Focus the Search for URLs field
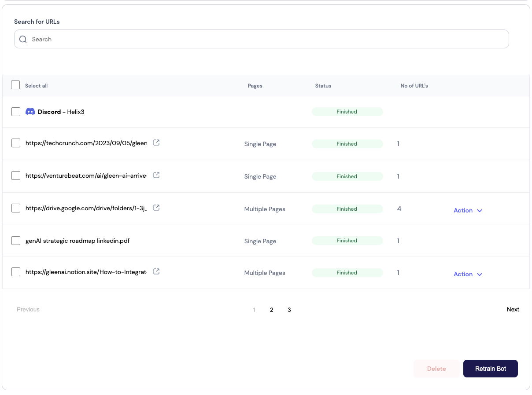Viewport: 532px width, 395px height. [264, 39]
